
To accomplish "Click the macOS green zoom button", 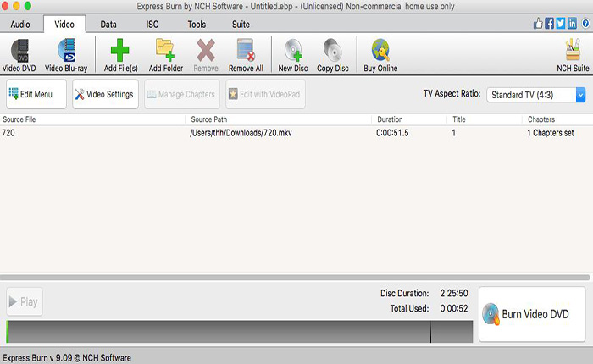I will (28, 6).
